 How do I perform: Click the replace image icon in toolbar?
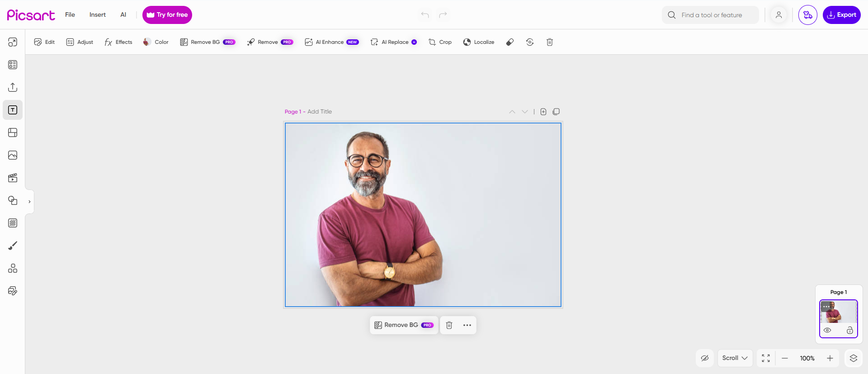click(x=530, y=42)
